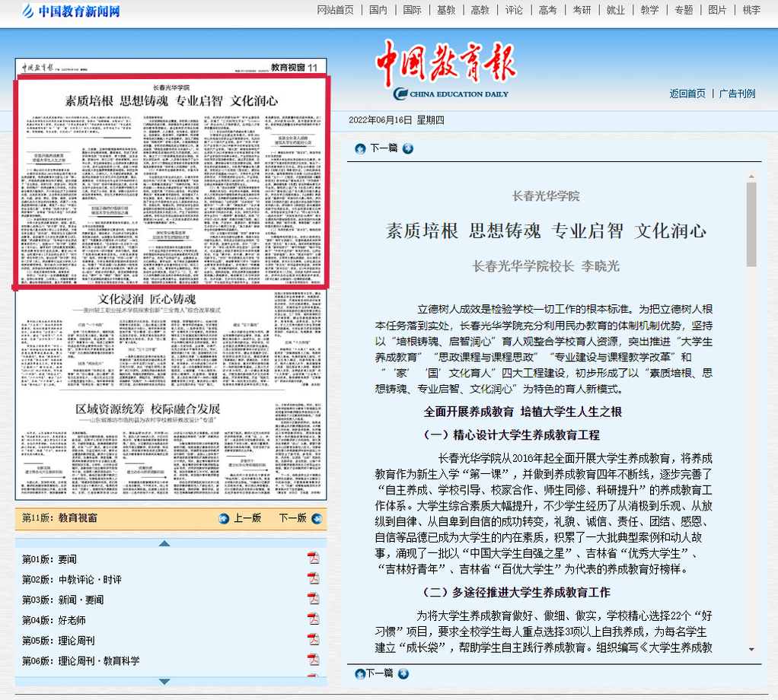Open 国际 in top navigation

[x=412, y=10]
